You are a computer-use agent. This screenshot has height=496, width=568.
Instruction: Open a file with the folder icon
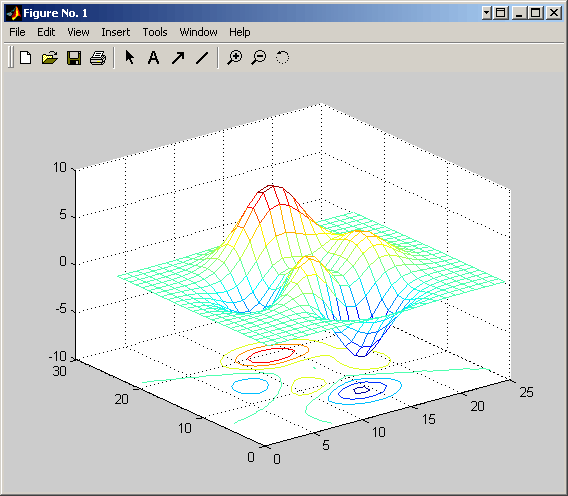tap(50, 58)
